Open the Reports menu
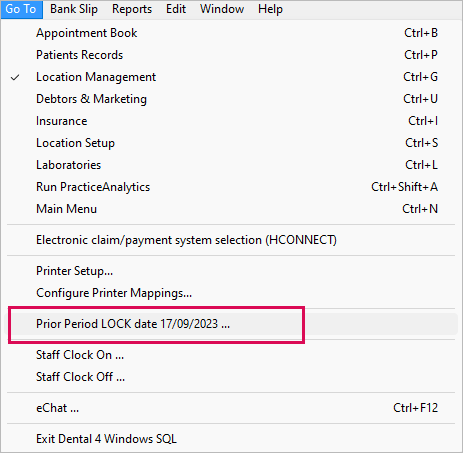The width and height of the screenshot is (463, 453). coord(132,9)
